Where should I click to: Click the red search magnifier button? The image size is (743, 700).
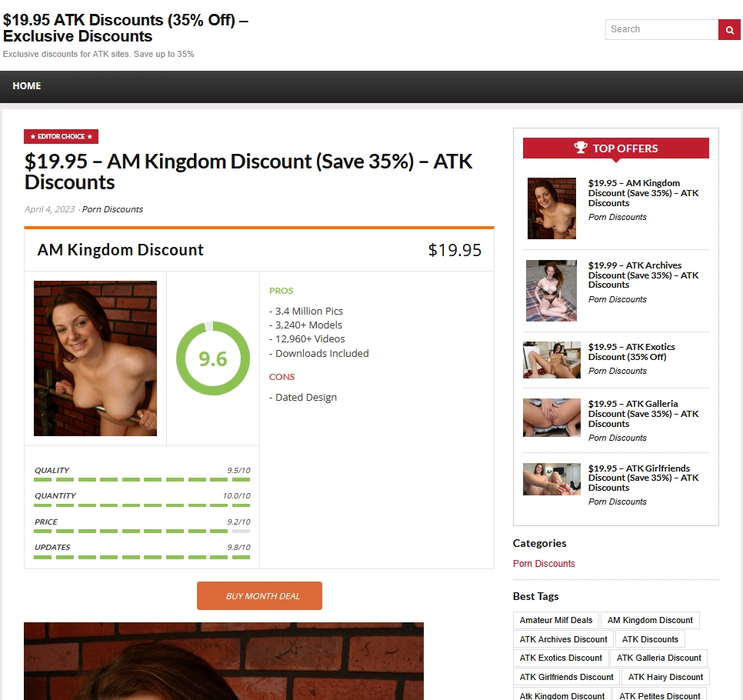pyautogui.click(x=729, y=30)
